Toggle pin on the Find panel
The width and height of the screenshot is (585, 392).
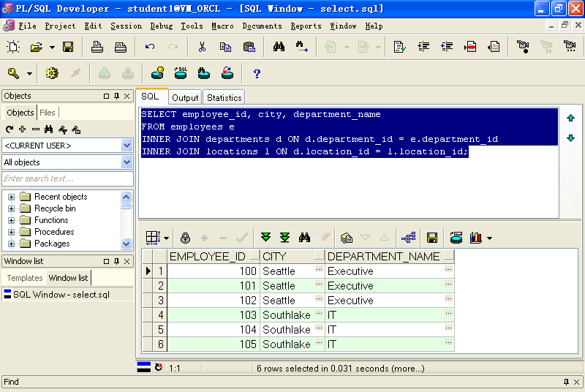[x=566, y=382]
